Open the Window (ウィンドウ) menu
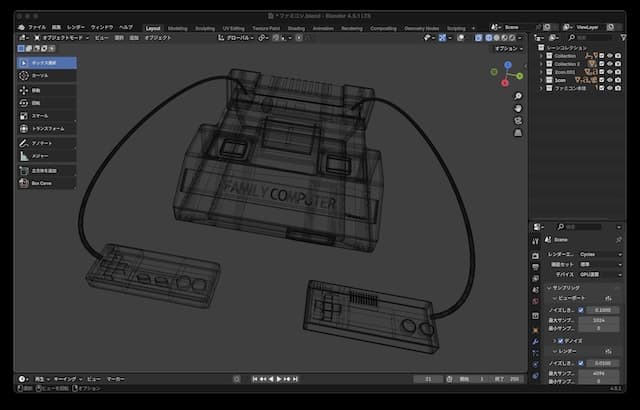The height and width of the screenshot is (410, 640). tap(102, 27)
